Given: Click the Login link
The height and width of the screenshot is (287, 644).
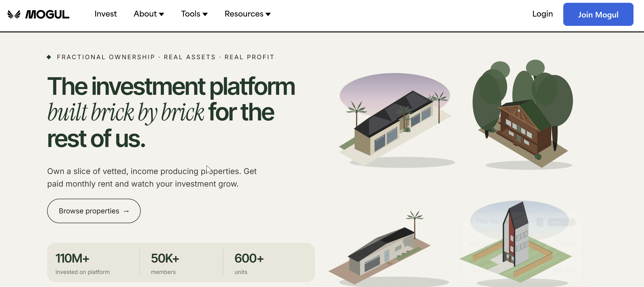Looking at the screenshot, I should click(542, 14).
